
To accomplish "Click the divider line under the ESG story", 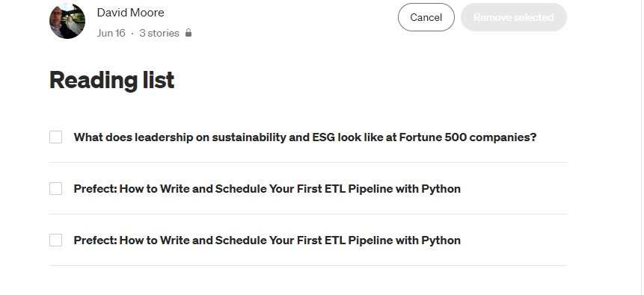I will (308, 163).
